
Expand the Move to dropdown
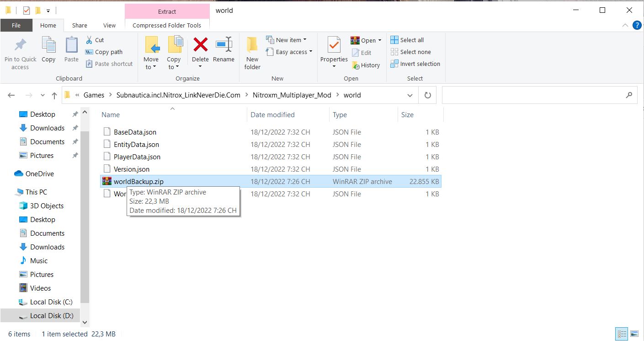151,67
